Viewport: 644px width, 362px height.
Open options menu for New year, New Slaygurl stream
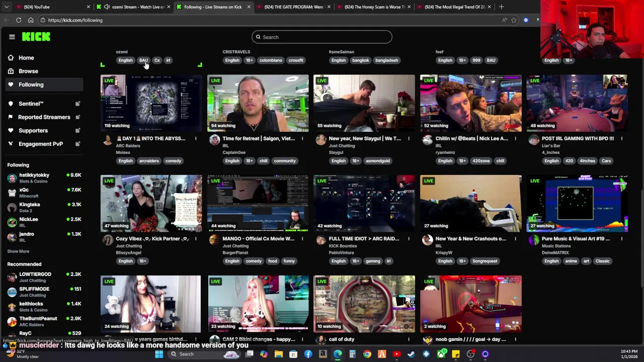(x=409, y=139)
